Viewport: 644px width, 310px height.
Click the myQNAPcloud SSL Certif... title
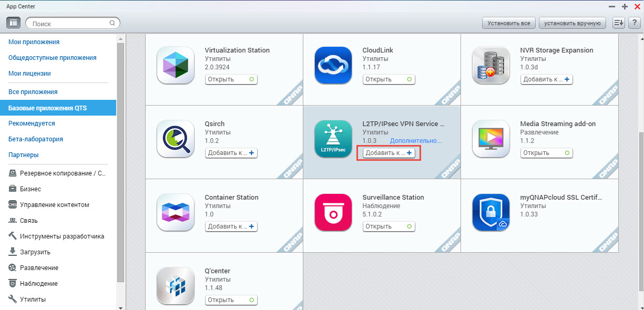click(561, 198)
